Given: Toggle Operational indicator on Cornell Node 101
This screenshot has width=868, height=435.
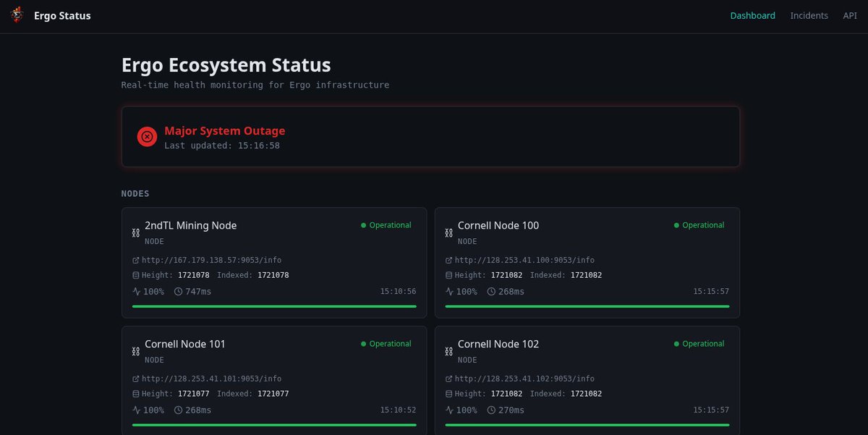Looking at the screenshot, I should click(365, 344).
